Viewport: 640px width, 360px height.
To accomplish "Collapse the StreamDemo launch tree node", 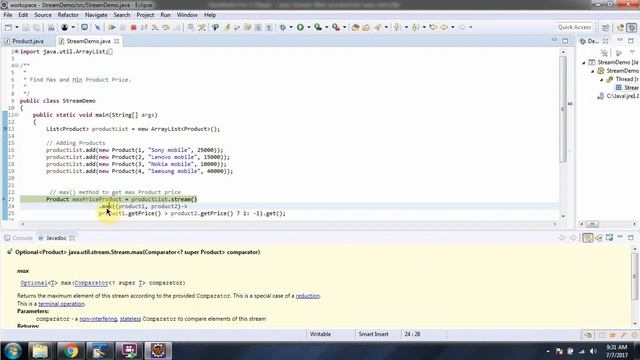I will tap(584, 62).
